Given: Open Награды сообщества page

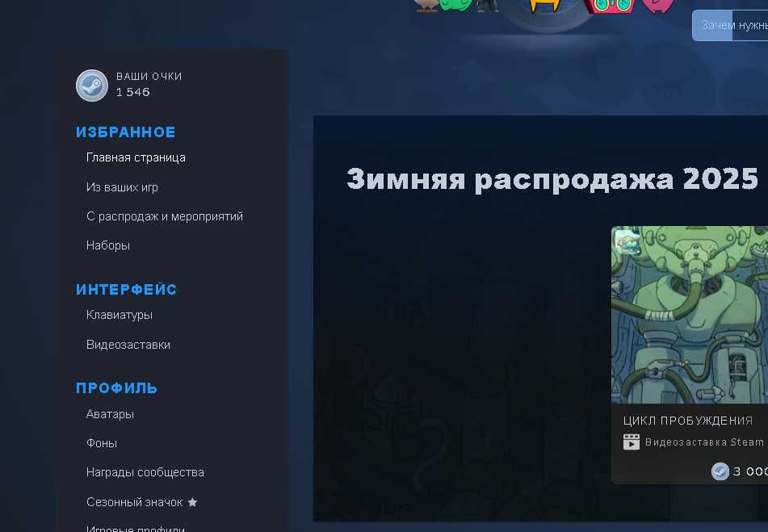Looking at the screenshot, I should click(145, 472).
